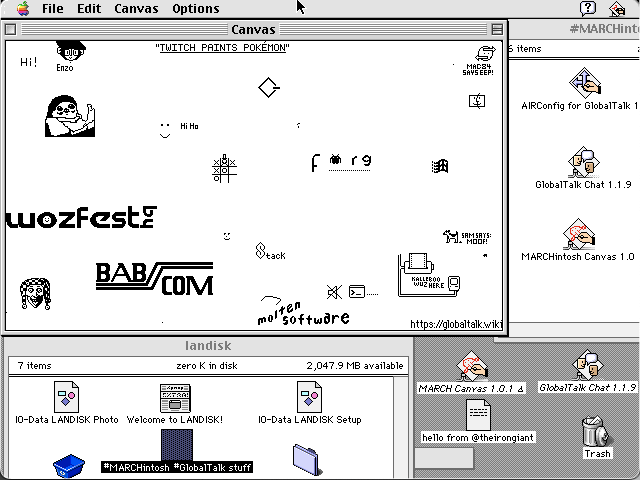This screenshot has height=480, width=640.
Task: Expand the application switcher menu icon
Action: click(621, 8)
